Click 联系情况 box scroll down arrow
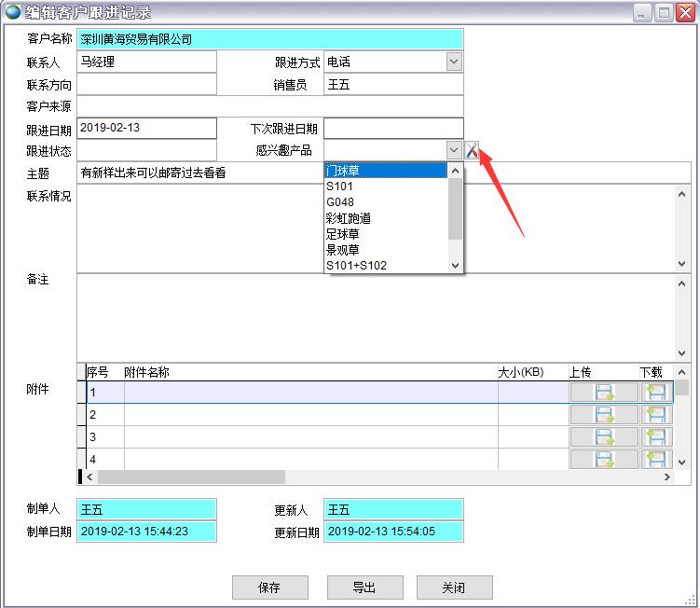Image resolution: width=700 pixels, height=608 pixels. pyautogui.click(x=681, y=264)
